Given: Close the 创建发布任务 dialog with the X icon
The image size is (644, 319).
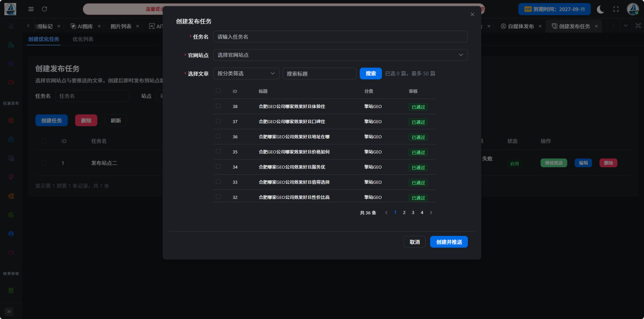Looking at the screenshot, I should (472, 14).
